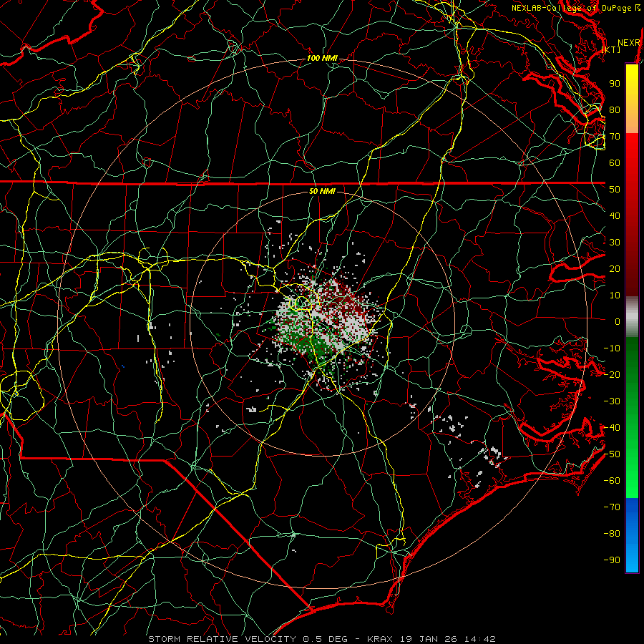The width and height of the screenshot is (644, 644).
Task: Click the "-20" label on the velocity scale
Action: click(612, 374)
